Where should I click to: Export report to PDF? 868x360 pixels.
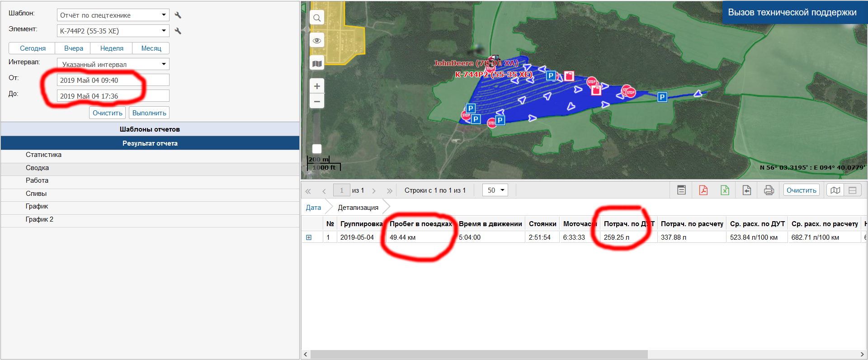703,190
